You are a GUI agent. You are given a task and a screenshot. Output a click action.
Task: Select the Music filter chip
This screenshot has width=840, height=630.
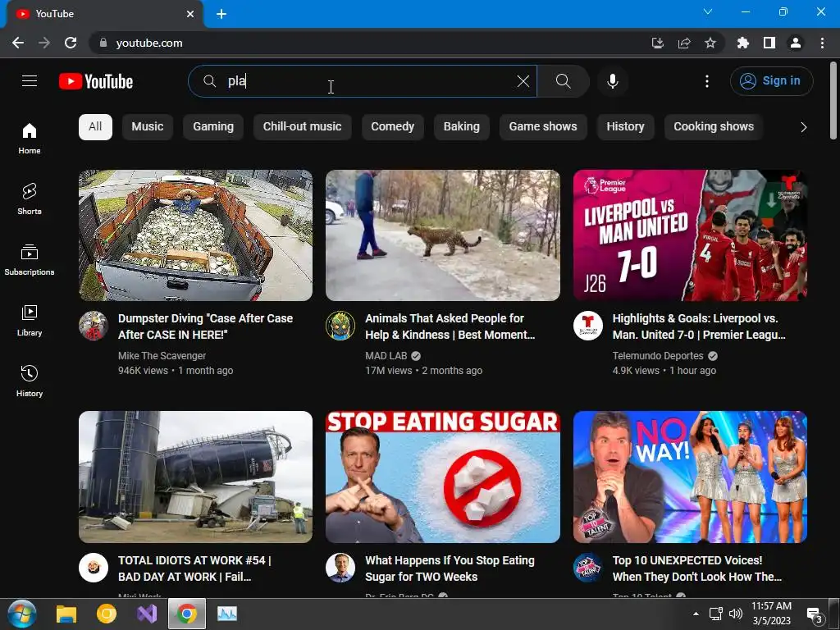(x=148, y=127)
